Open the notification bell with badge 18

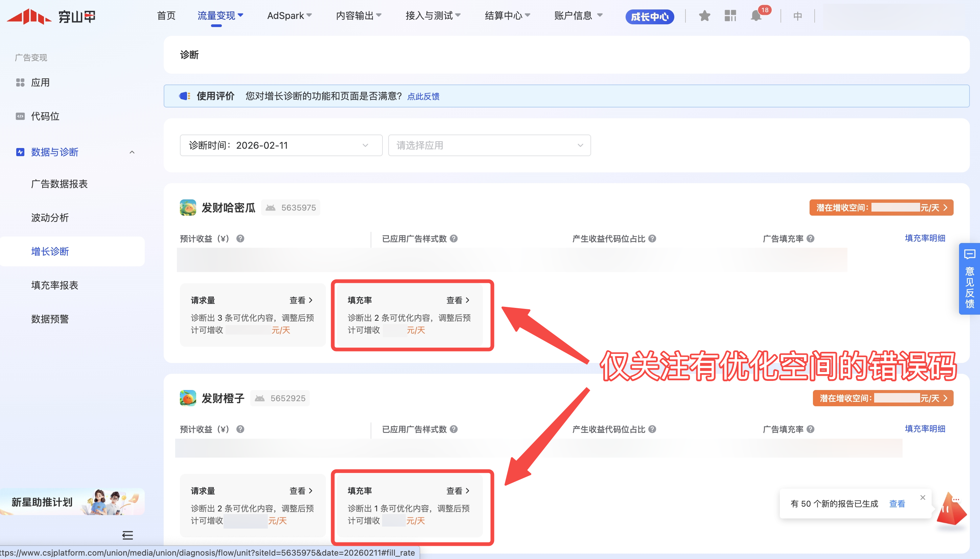[756, 16]
